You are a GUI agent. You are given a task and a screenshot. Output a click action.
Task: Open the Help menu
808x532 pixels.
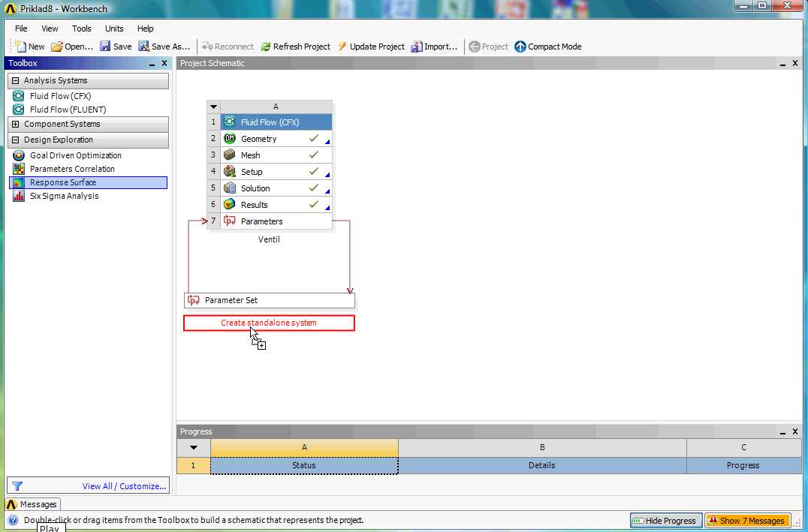pos(146,29)
